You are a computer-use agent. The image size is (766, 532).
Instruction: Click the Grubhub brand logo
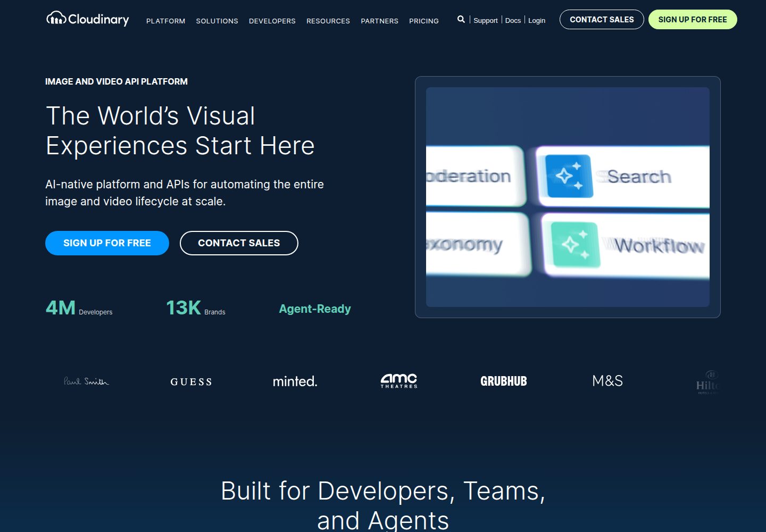click(504, 381)
